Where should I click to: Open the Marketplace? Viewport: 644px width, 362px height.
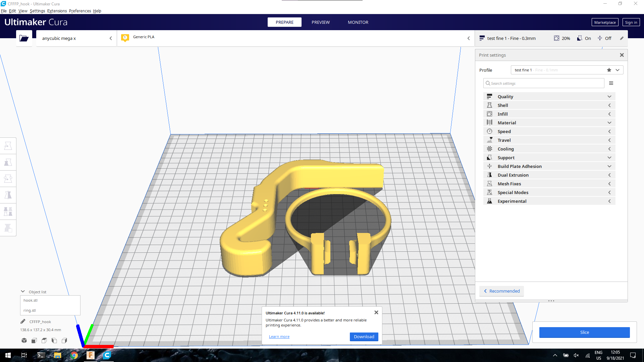pyautogui.click(x=605, y=22)
